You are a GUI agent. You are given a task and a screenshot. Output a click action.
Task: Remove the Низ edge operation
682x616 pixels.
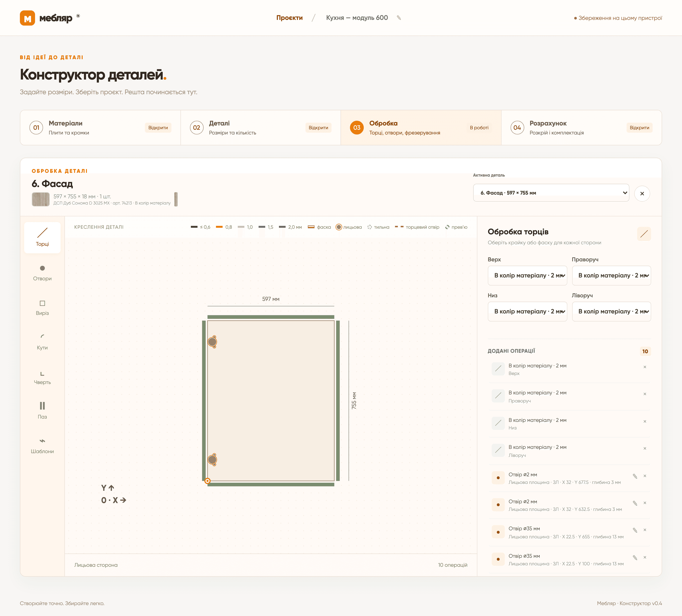point(645,421)
